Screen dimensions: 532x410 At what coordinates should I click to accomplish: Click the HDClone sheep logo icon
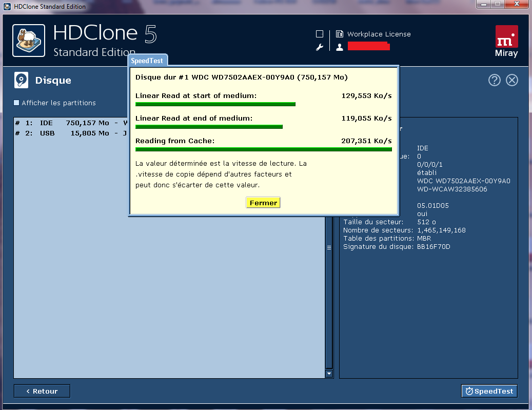[x=29, y=41]
